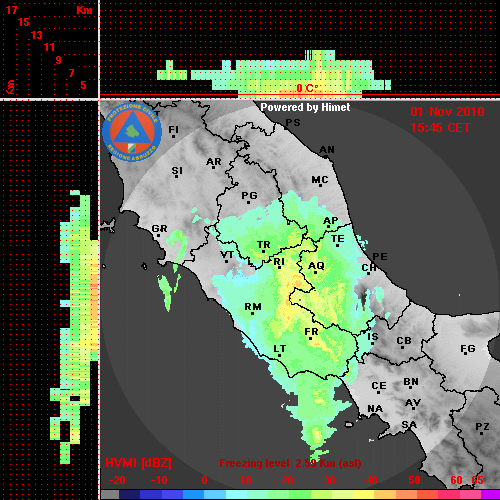Click the IS city label
This screenshot has height=500, width=500.
coord(373,337)
